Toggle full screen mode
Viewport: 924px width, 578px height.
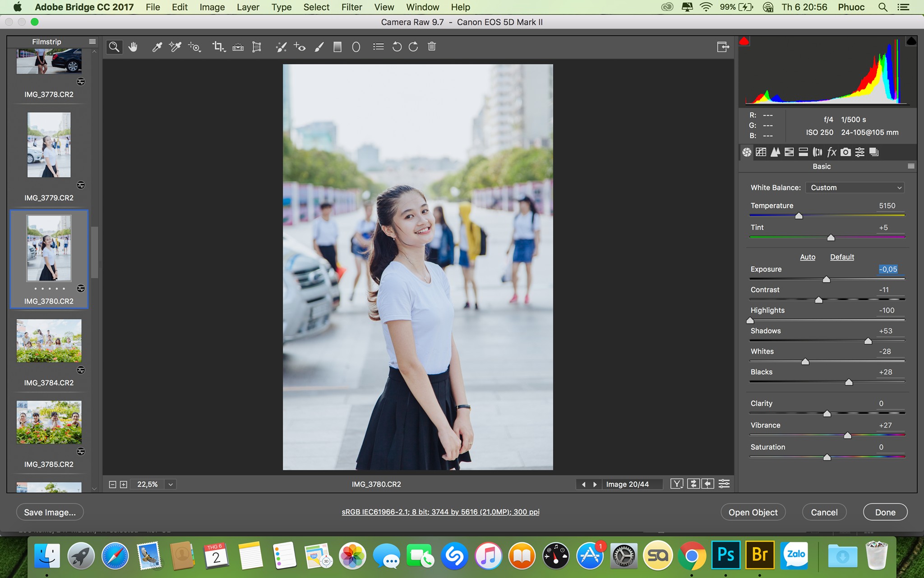[723, 47]
